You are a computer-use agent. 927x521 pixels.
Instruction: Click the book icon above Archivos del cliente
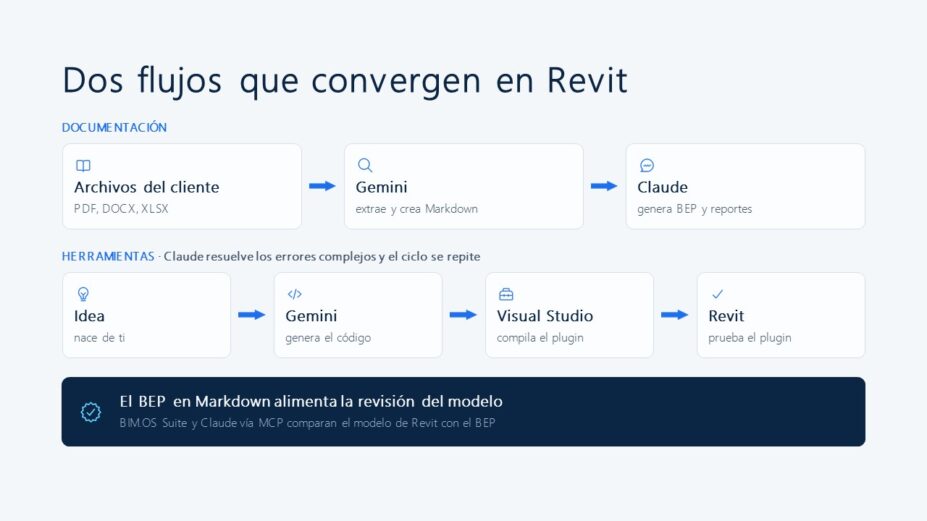point(83,166)
